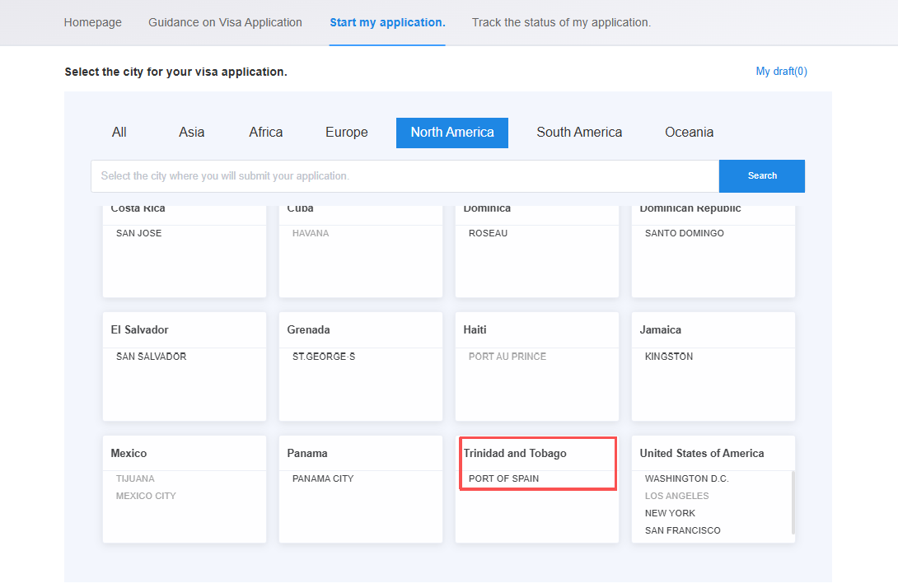Choose SAN SALVADOR under El Salvador
Viewport: 898px width, 588px height.
coord(152,356)
